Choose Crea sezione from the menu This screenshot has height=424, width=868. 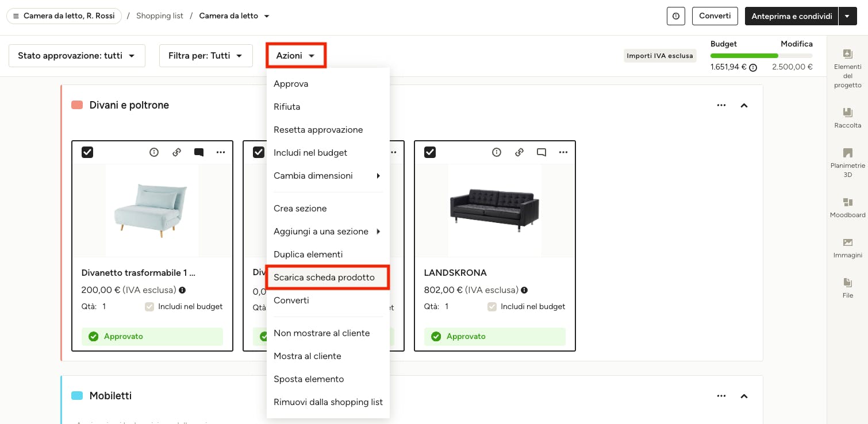[328, 209]
